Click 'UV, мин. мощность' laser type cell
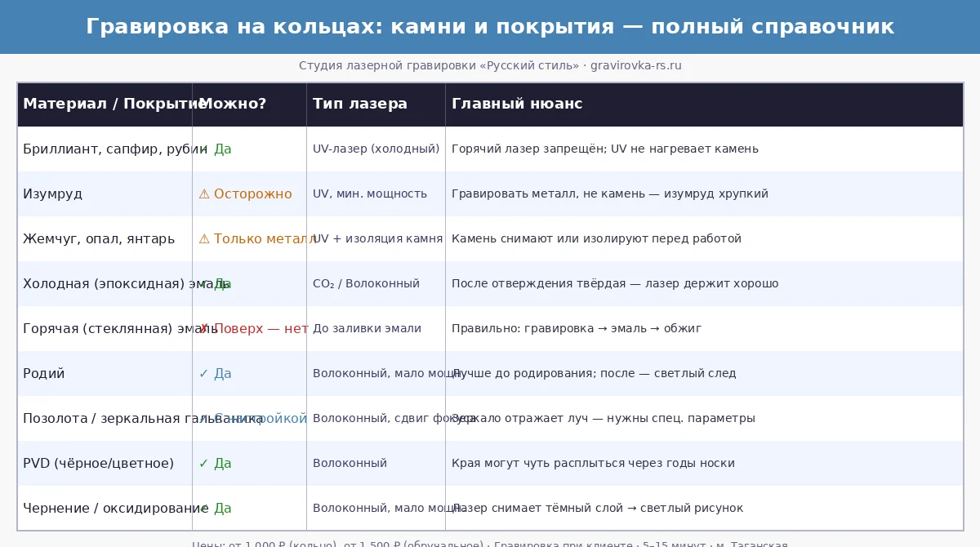The height and width of the screenshot is (547, 980). point(376,194)
